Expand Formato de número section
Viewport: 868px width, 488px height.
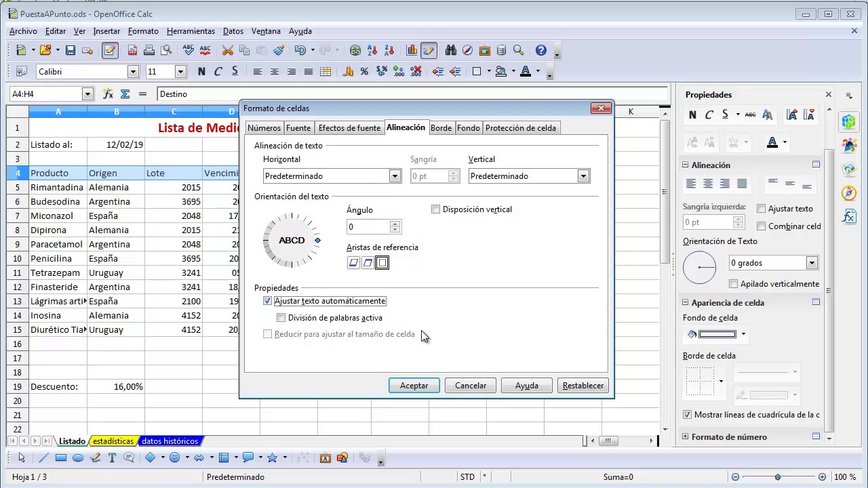click(686, 437)
